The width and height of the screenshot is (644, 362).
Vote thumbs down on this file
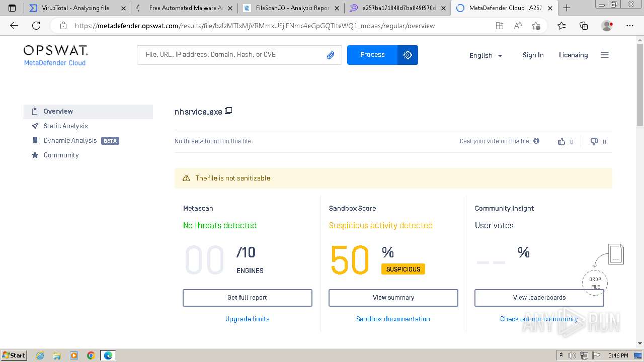pyautogui.click(x=594, y=142)
